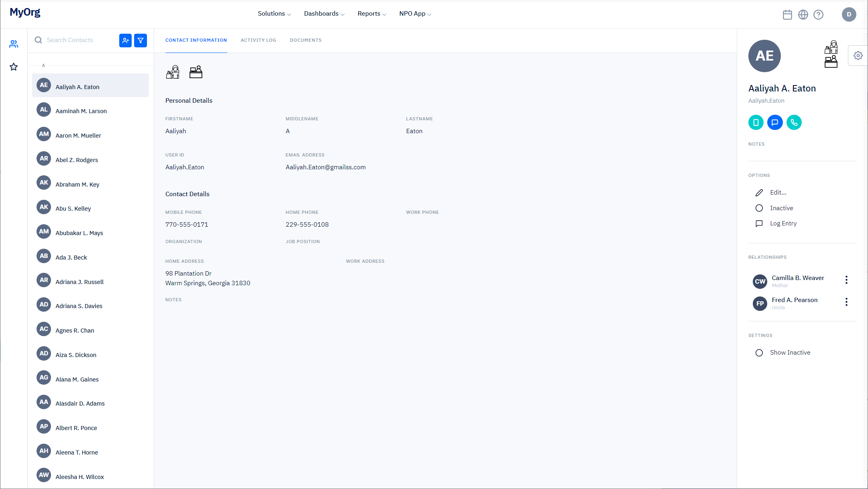Click the Log Entry option
868x489 pixels.
[x=783, y=223]
